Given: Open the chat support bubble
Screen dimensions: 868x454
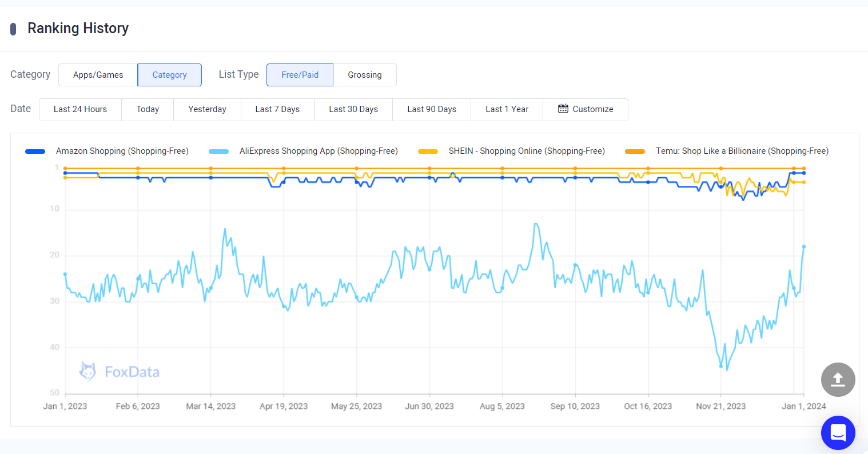Looking at the screenshot, I should tap(838, 433).
